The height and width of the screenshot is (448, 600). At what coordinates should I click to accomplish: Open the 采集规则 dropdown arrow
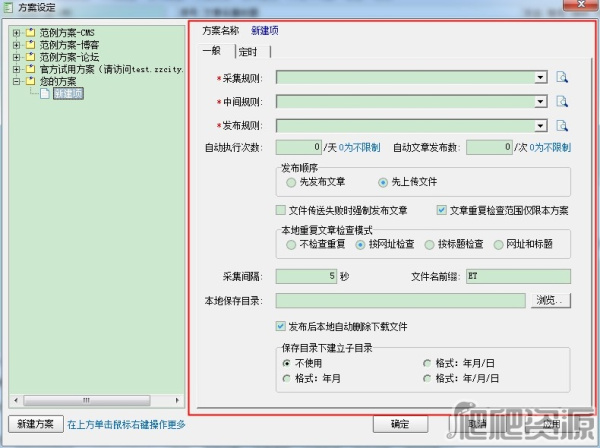pyautogui.click(x=540, y=78)
